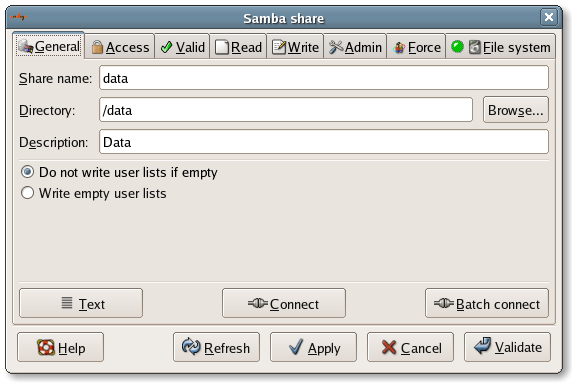
Task: Open the Text view button
Action: point(81,303)
